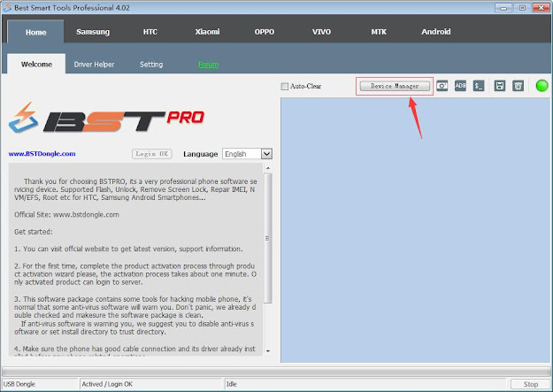The width and height of the screenshot is (553, 392).
Task: Save the log with floppy icon
Action: [500, 86]
